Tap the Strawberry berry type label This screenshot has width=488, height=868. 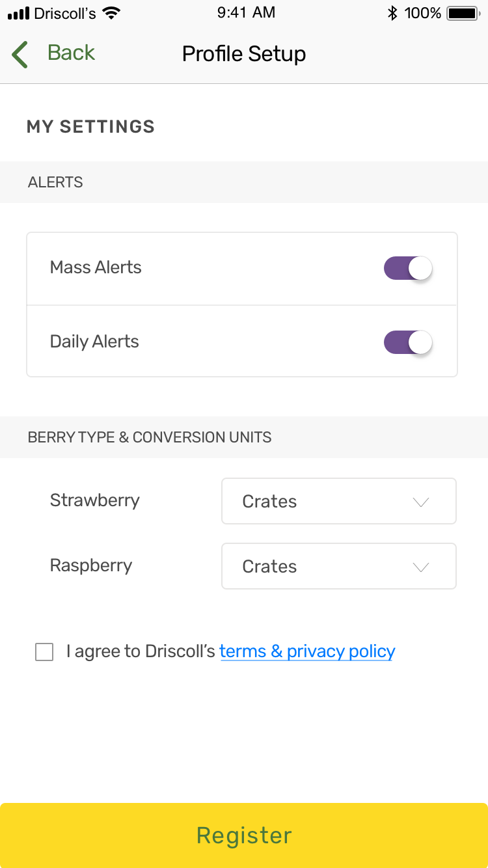[94, 500]
